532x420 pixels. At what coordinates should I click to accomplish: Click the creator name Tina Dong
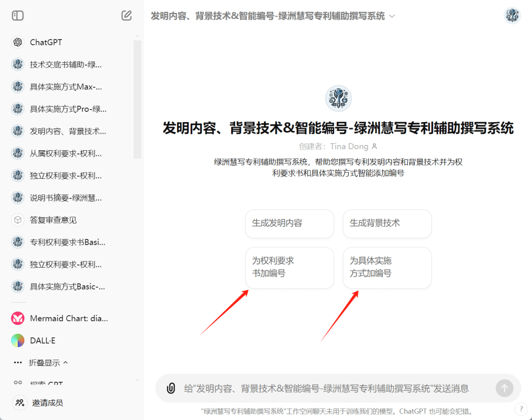coord(349,147)
